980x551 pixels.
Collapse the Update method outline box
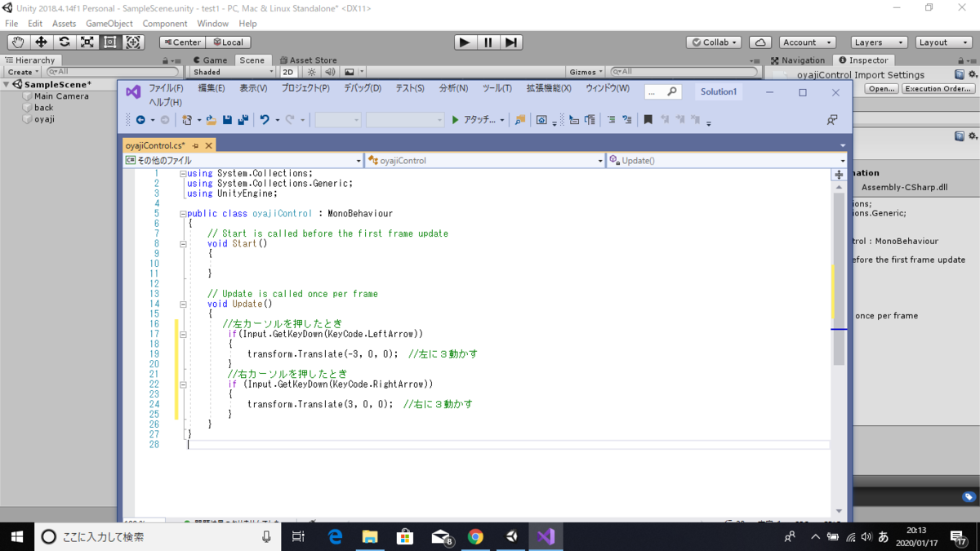(183, 304)
